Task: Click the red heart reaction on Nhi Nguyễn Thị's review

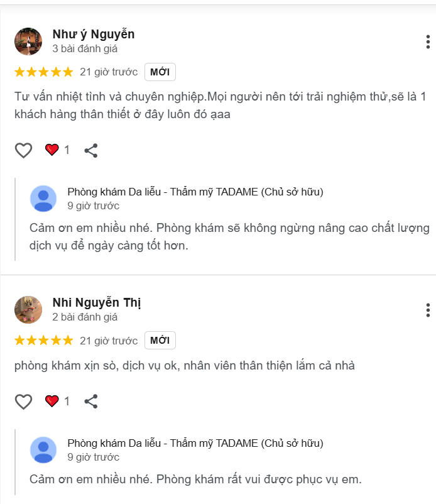Action: point(52,401)
